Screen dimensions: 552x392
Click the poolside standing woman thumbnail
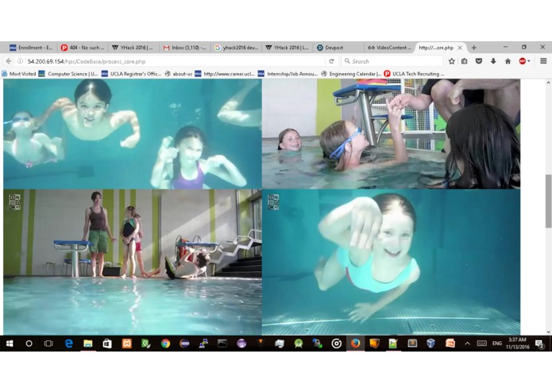[133, 263]
